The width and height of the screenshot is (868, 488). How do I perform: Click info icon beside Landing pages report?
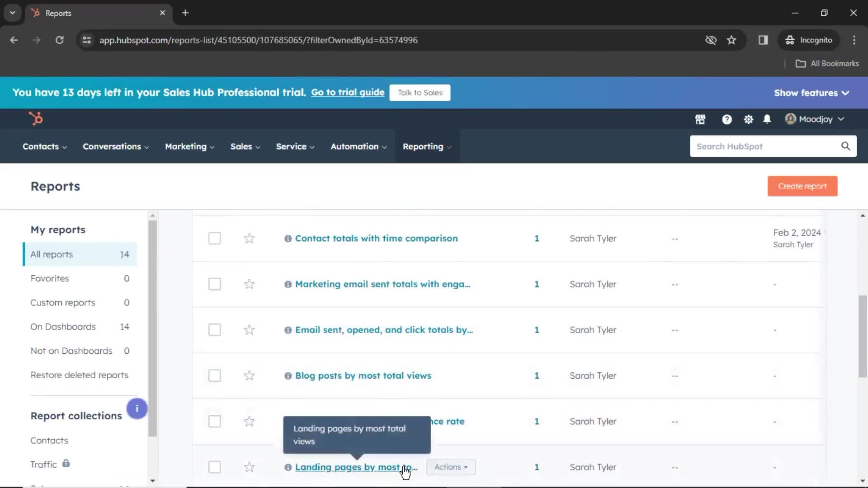pyautogui.click(x=288, y=467)
